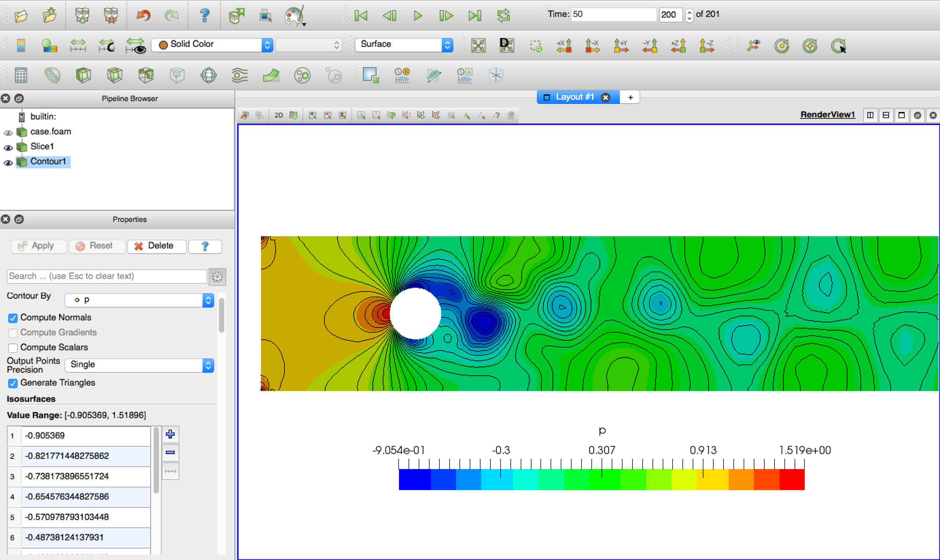Uncheck the Compute Normals checkbox
940x560 pixels.
12,318
